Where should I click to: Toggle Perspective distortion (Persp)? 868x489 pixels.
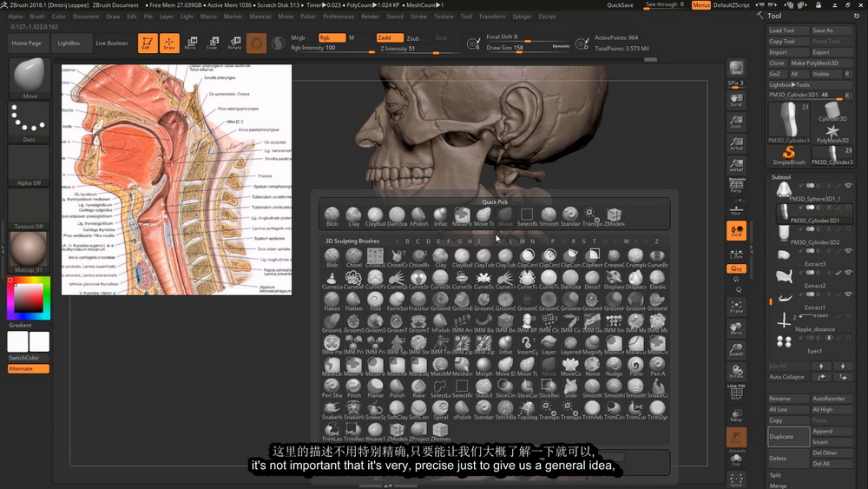pos(736,186)
